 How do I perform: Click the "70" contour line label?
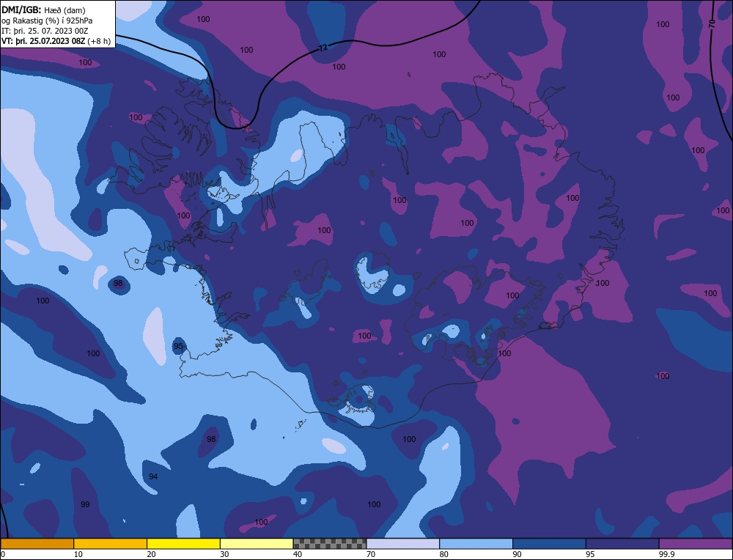[x=712, y=25]
